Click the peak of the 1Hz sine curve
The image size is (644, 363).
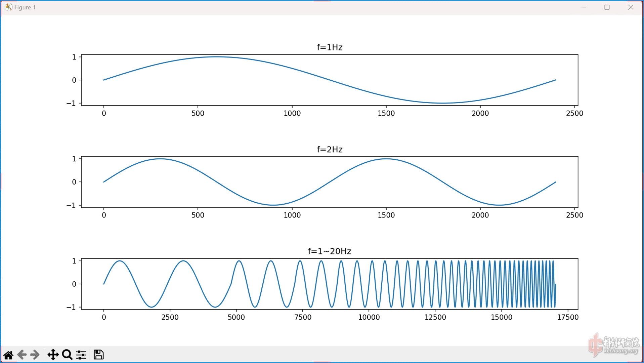[217, 57]
